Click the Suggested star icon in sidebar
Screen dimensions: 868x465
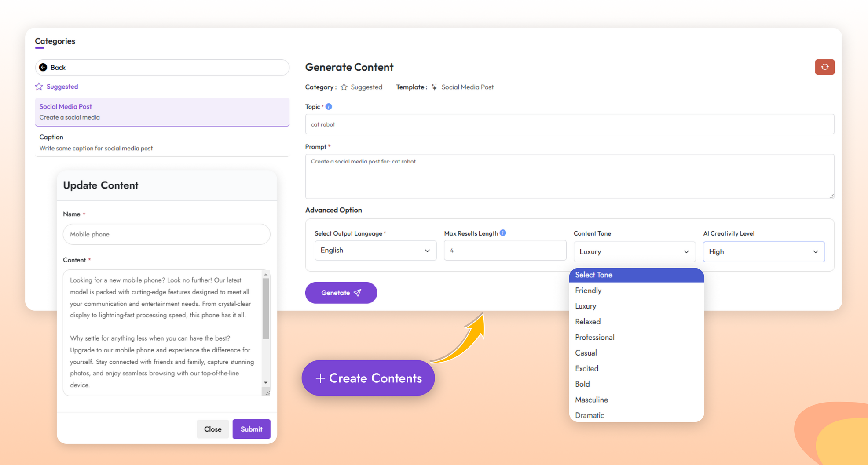tap(39, 87)
